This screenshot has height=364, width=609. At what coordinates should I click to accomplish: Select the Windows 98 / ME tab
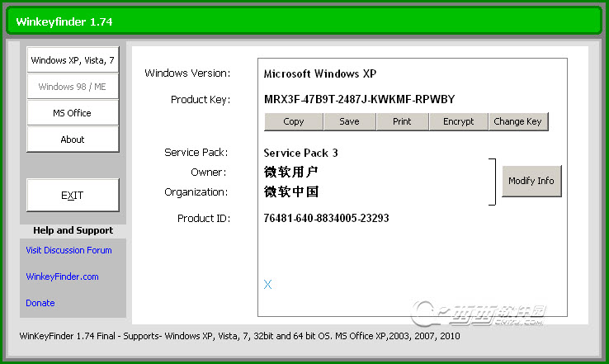73,86
